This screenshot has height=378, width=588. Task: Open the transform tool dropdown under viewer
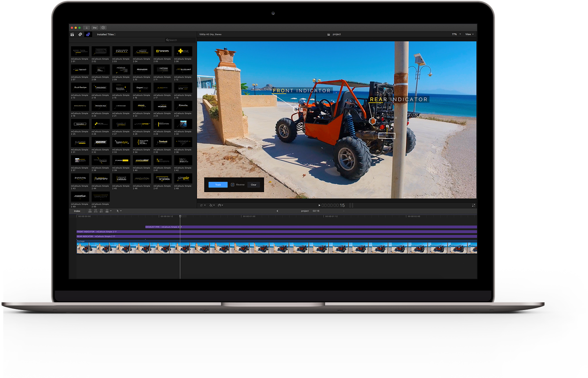pos(203,205)
